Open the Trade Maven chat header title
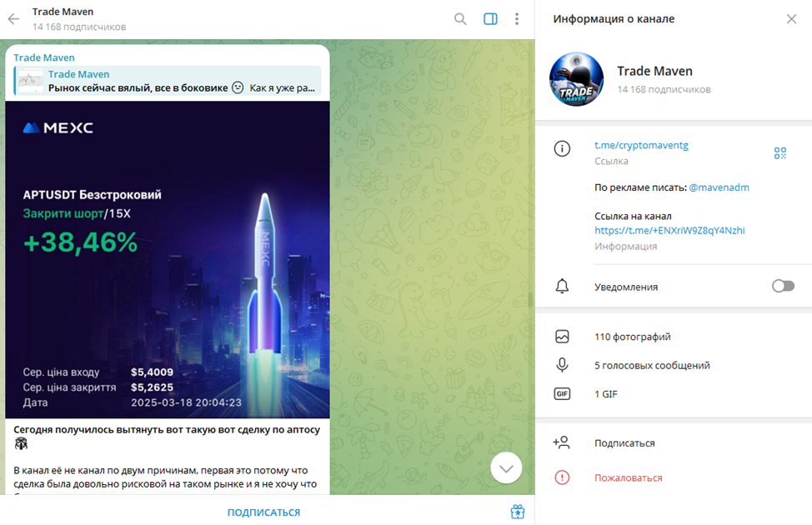 coord(63,12)
